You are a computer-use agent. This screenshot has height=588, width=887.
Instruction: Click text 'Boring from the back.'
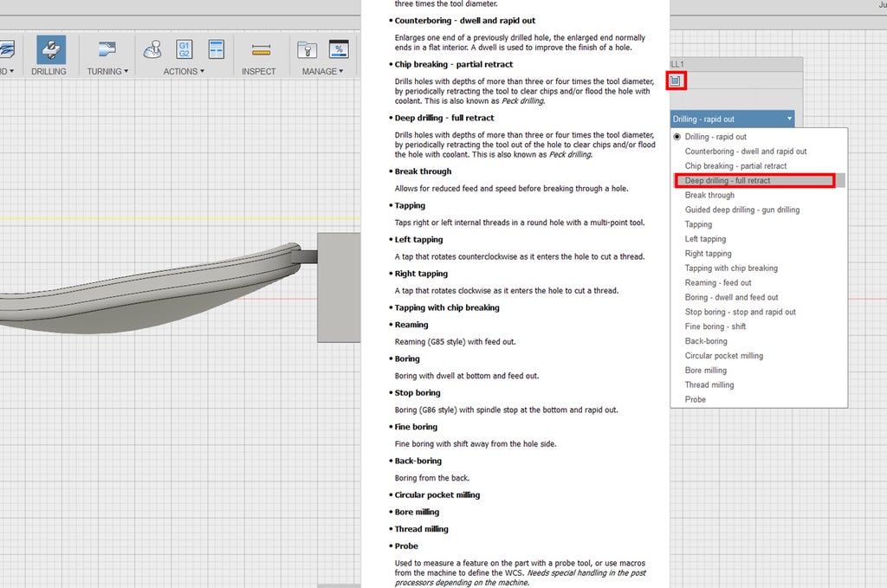point(432,478)
